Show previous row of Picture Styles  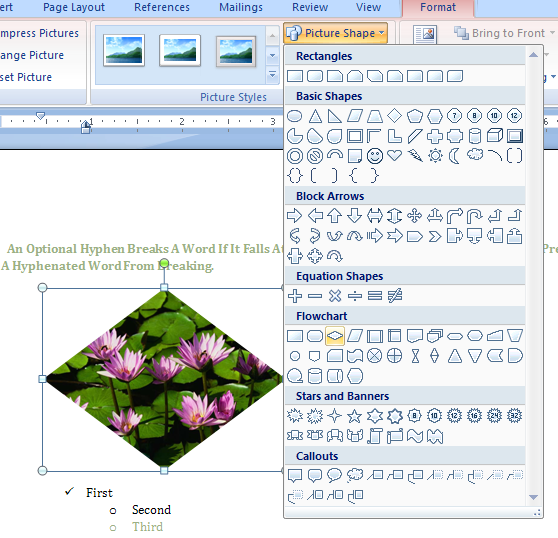click(x=272, y=36)
